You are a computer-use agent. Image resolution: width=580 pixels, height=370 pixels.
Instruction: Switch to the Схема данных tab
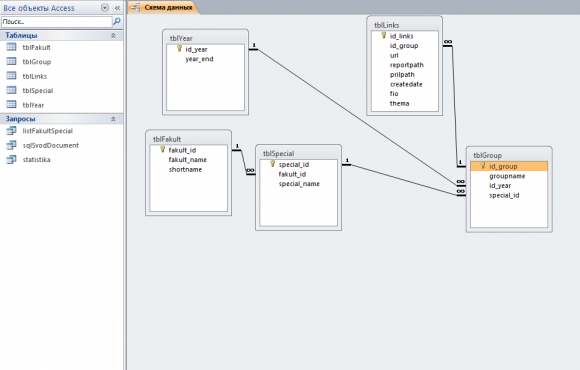point(163,7)
